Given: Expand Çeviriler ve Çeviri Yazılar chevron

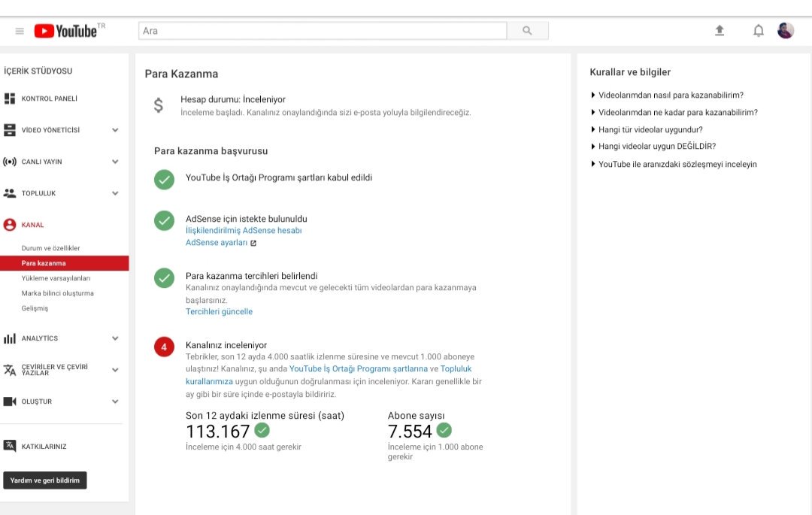Looking at the screenshot, I should [115, 370].
